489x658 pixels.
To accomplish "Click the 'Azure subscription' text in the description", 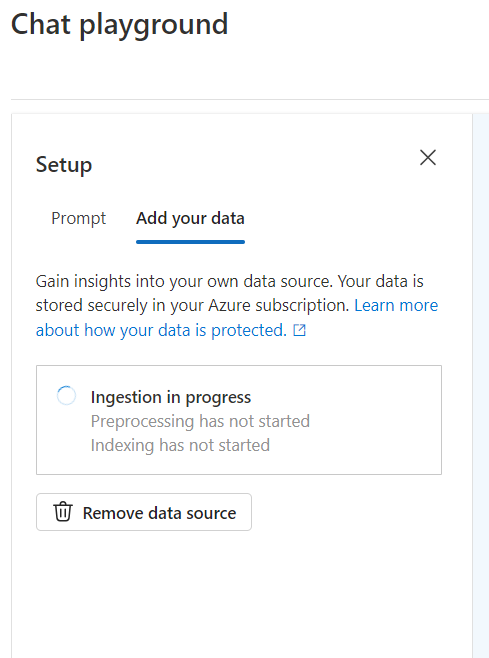I will point(279,306).
